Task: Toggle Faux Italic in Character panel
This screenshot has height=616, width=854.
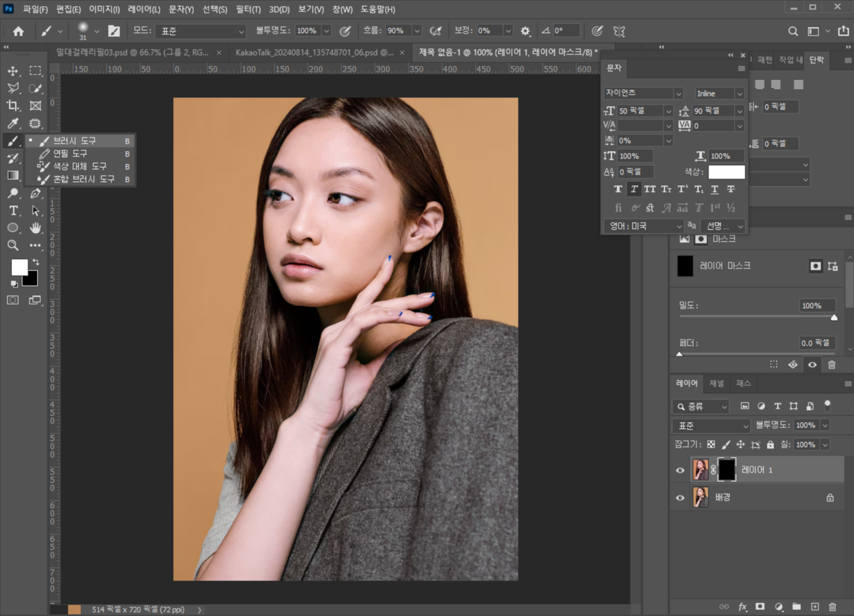Action: coord(634,189)
